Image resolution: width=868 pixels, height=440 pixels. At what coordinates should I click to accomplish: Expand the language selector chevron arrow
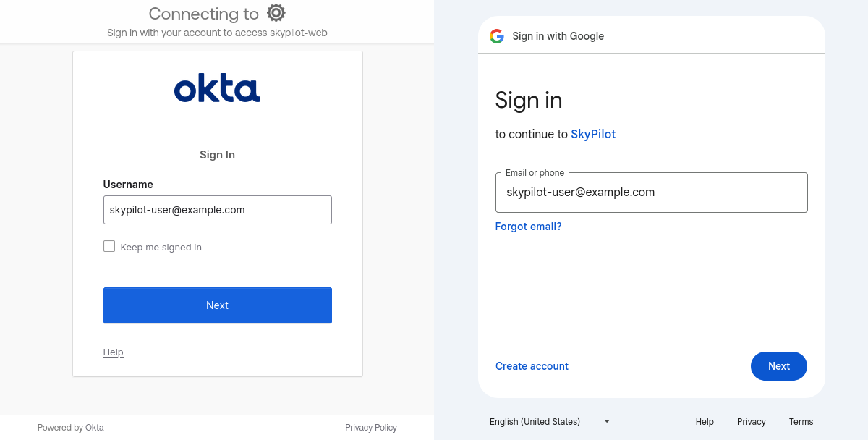pyautogui.click(x=606, y=421)
